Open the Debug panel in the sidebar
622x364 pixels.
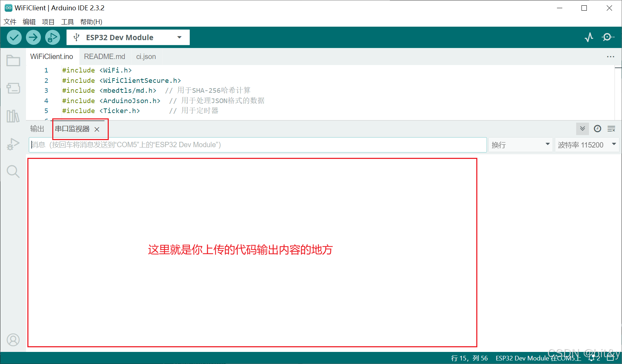point(13,144)
